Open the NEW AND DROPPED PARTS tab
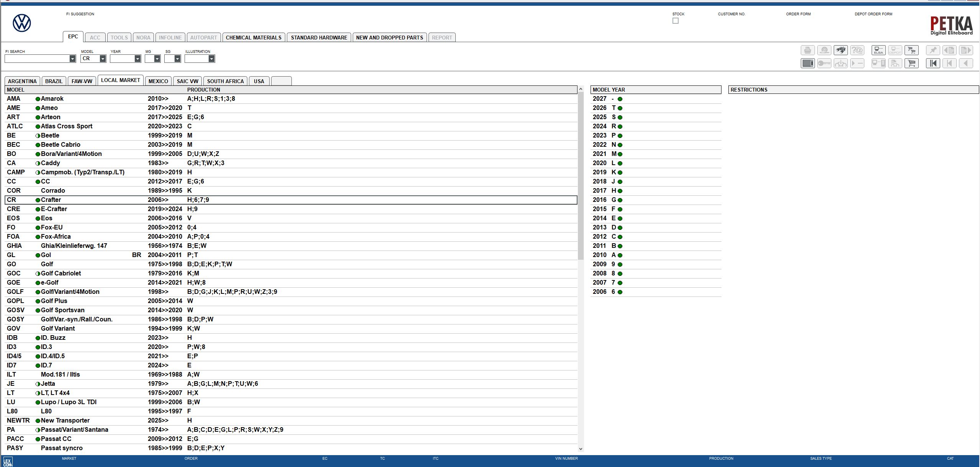Screen dimensions: 980x467 [x=389, y=38]
